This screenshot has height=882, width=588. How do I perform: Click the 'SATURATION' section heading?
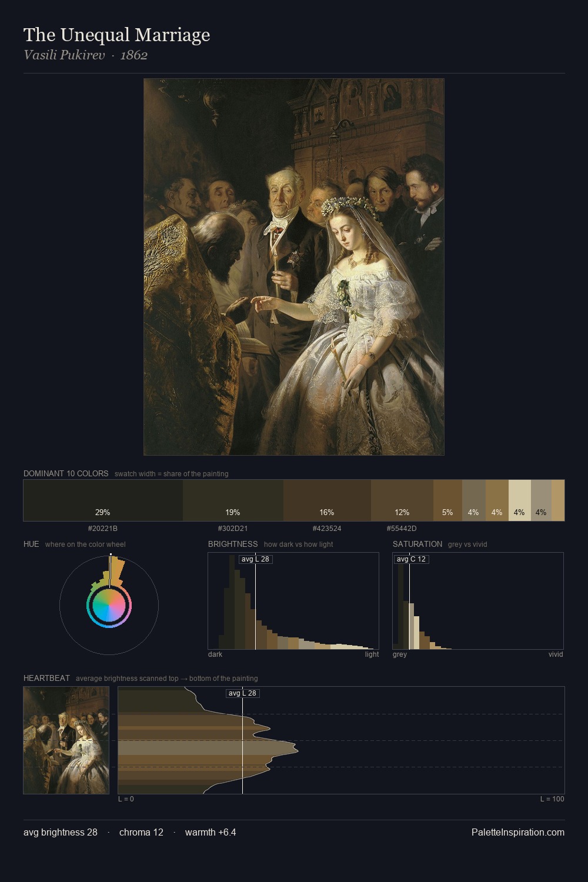[x=417, y=544]
